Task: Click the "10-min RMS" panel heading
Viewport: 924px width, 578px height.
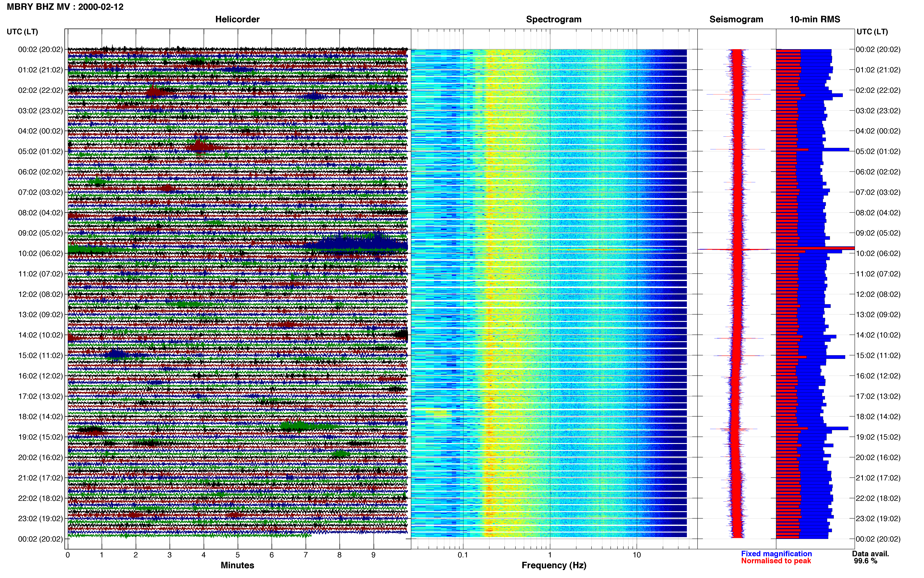Action: coord(815,20)
